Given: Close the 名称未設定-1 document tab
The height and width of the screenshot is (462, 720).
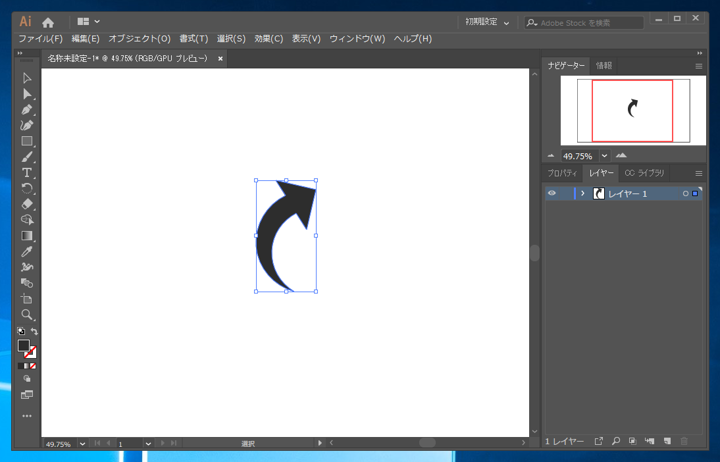Looking at the screenshot, I should (221, 59).
